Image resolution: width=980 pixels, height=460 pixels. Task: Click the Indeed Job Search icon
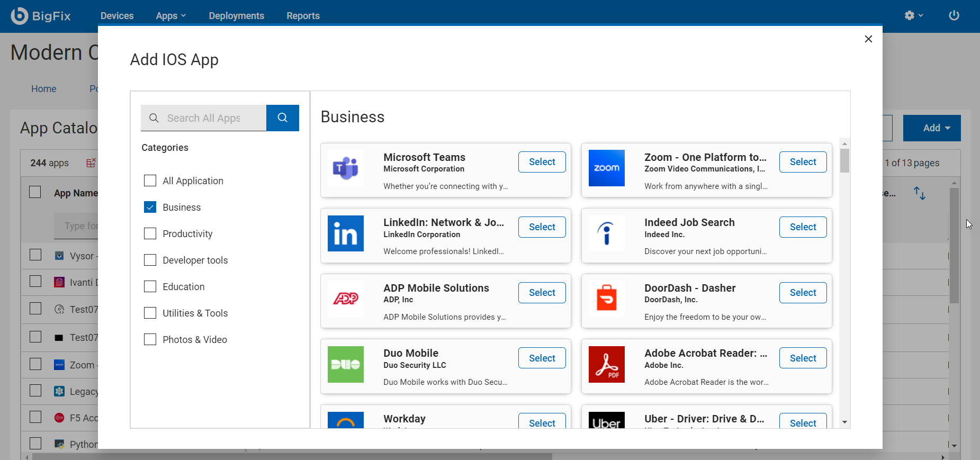pos(606,233)
